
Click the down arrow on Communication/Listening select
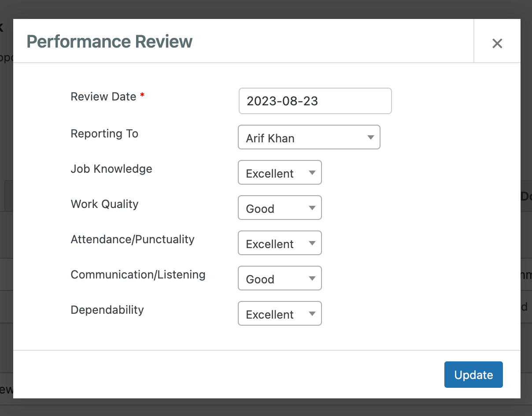point(312,278)
